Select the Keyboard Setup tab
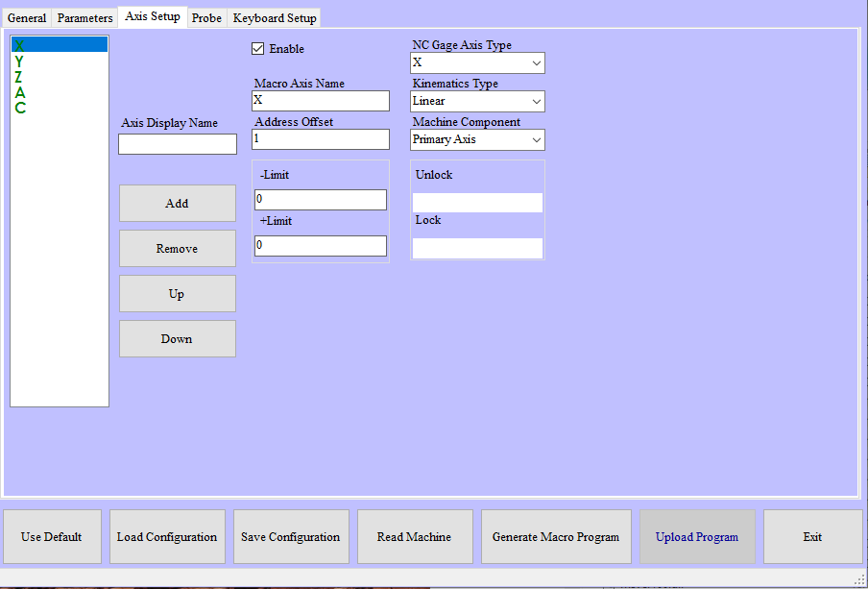 tap(275, 18)
